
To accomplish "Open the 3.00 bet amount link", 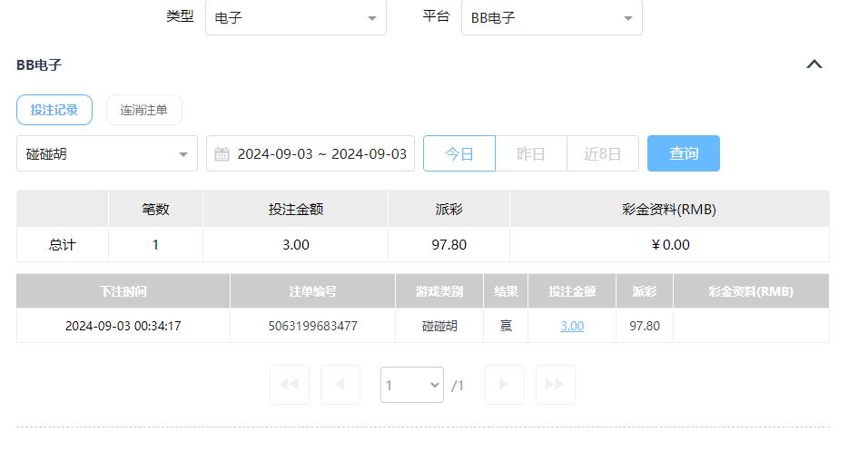I will 572,326.
